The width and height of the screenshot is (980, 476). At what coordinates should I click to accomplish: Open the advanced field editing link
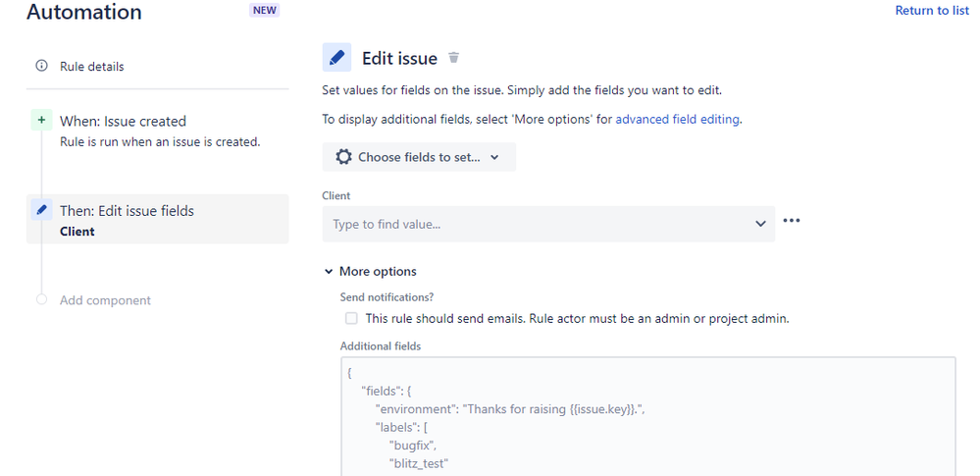tap(678, 120)
